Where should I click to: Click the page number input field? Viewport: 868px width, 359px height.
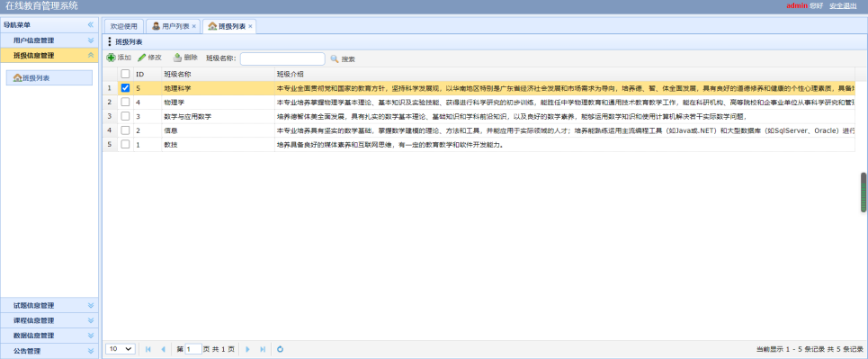193,349
